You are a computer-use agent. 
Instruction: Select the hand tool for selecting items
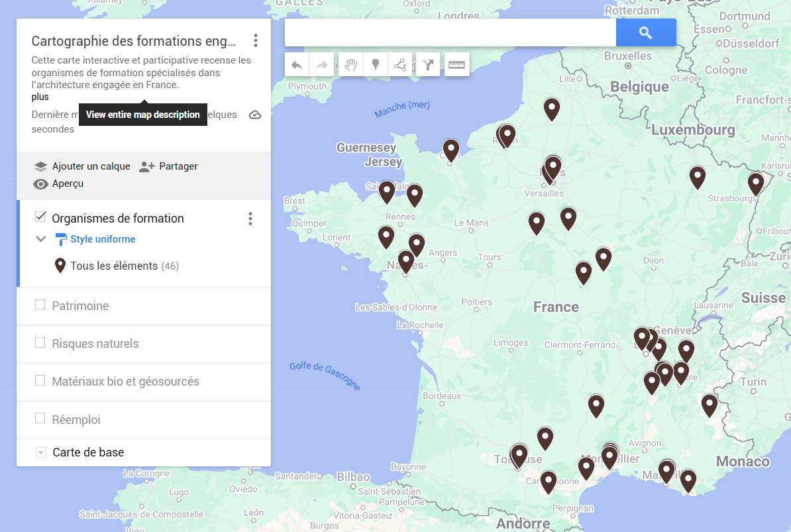click(x=350, y=64)
